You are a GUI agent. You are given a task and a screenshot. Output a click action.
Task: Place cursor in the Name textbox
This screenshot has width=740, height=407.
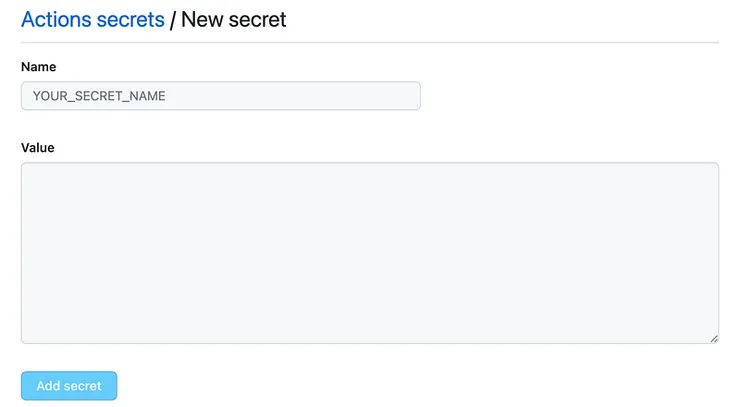tap(220, 96)
